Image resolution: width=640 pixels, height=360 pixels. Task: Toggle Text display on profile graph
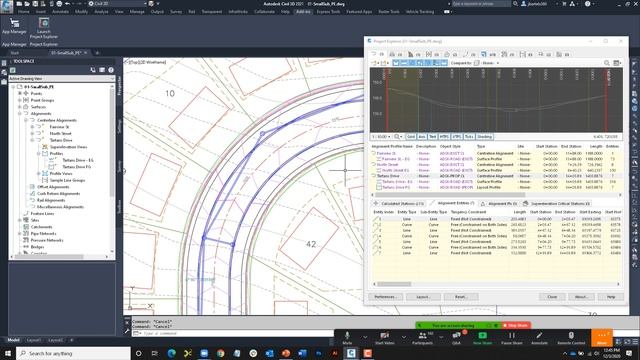click(432, 137)
